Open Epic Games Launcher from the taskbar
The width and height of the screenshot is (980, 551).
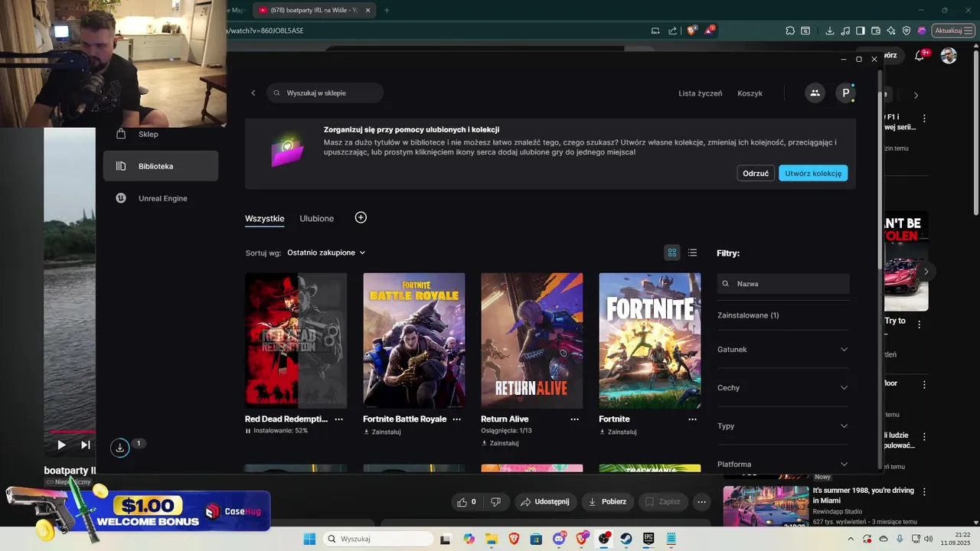(648, 539)
